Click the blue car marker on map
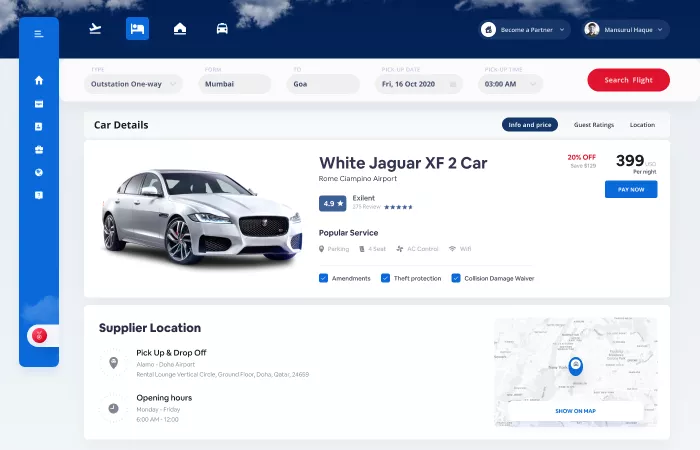Screen dimensions: 700x450 [575, 366]
